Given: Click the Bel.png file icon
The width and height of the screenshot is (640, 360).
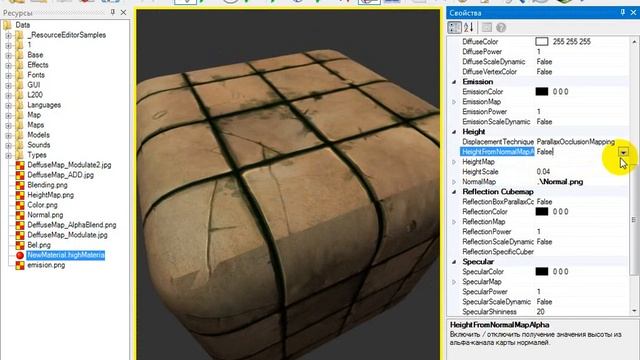Looking at the screenshot, I should [20, 245].
